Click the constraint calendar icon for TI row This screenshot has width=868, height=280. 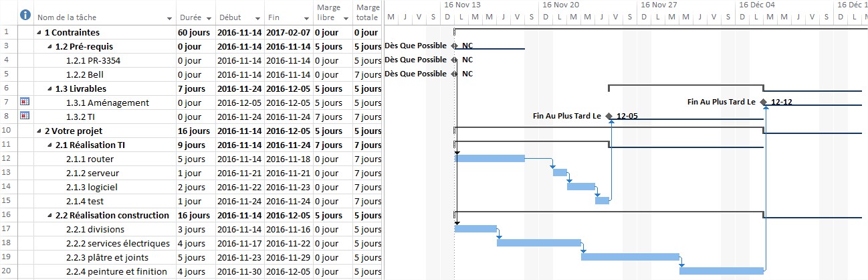click(25, 116)
